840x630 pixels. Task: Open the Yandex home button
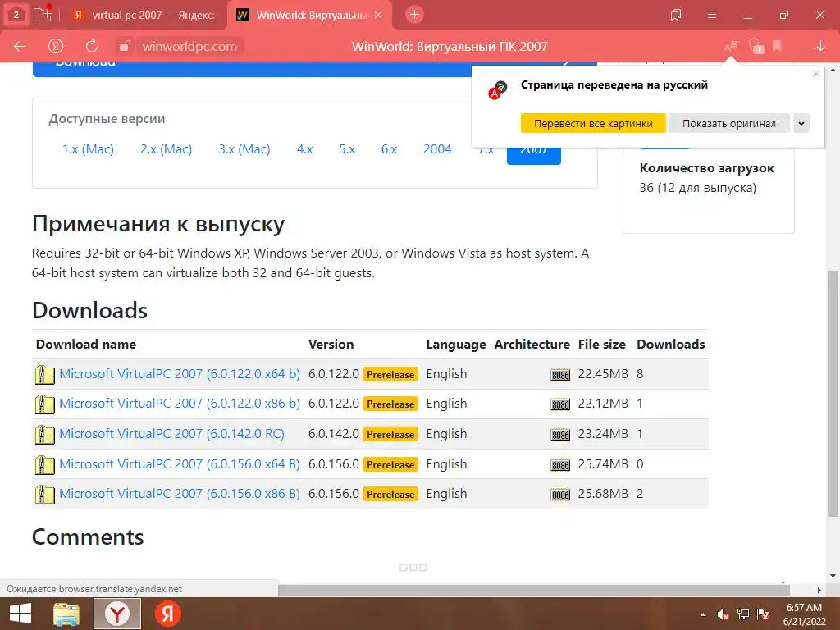pyautogui.click(x=56, y=47)
